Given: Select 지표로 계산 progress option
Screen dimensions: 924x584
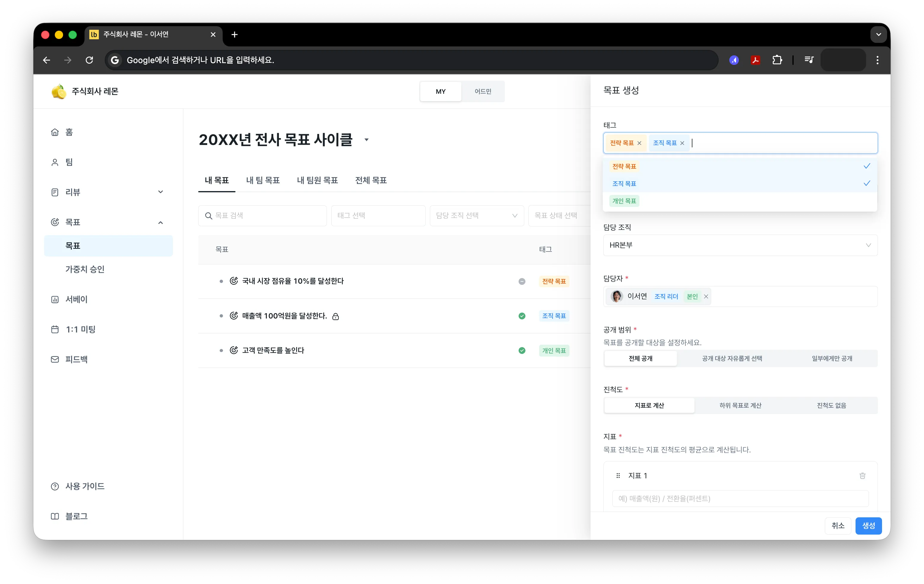Looking at the screenshot, I should [x=649, y=405].
